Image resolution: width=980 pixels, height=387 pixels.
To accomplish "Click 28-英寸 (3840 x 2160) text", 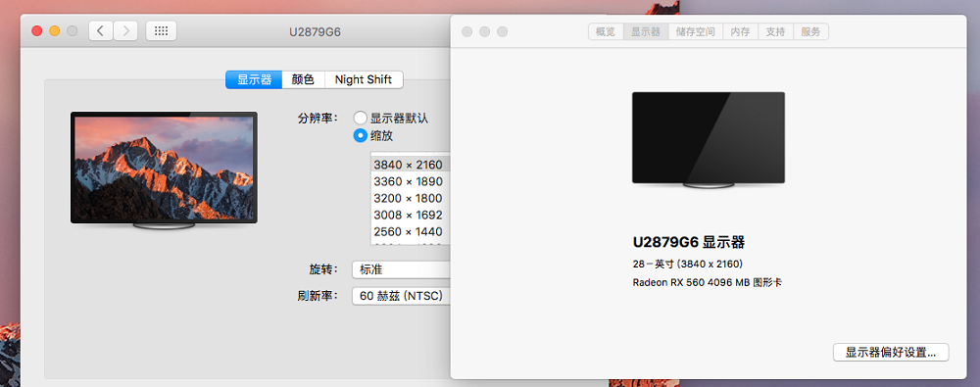I will (688, 264).
